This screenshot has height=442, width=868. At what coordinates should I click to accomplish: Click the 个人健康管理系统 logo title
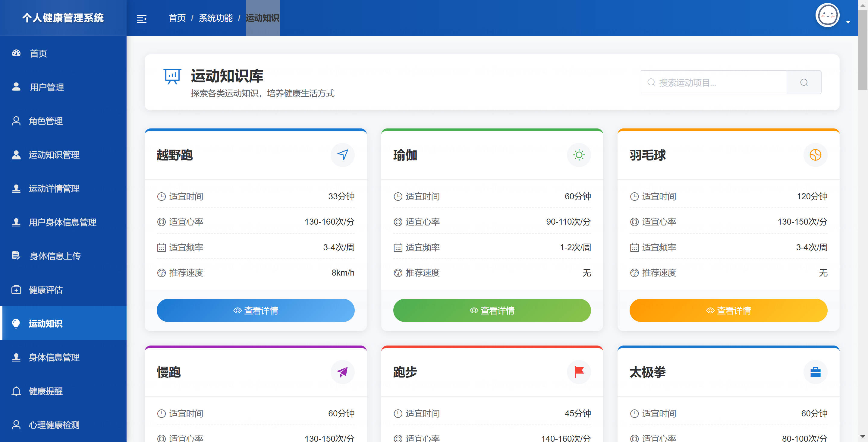(63, 18)
